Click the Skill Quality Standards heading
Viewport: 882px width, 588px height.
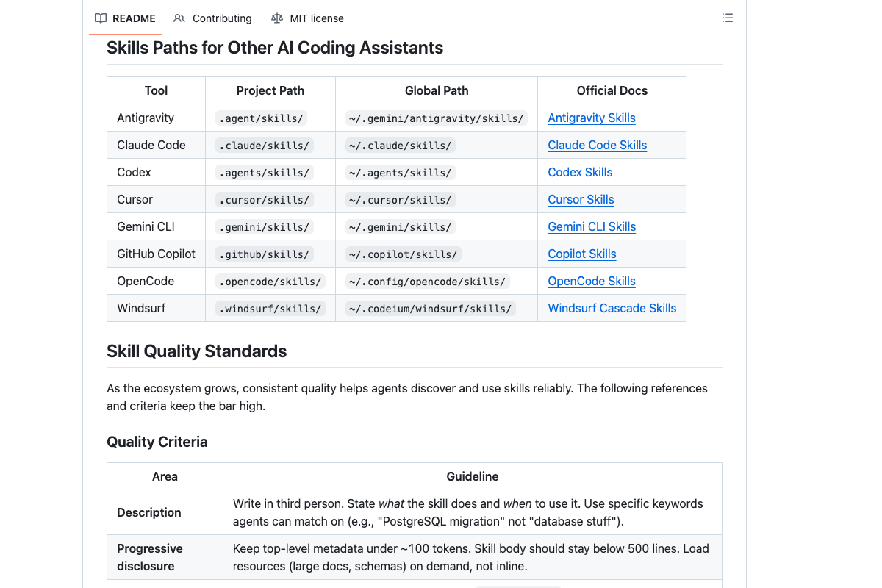(x=197, y=351)
